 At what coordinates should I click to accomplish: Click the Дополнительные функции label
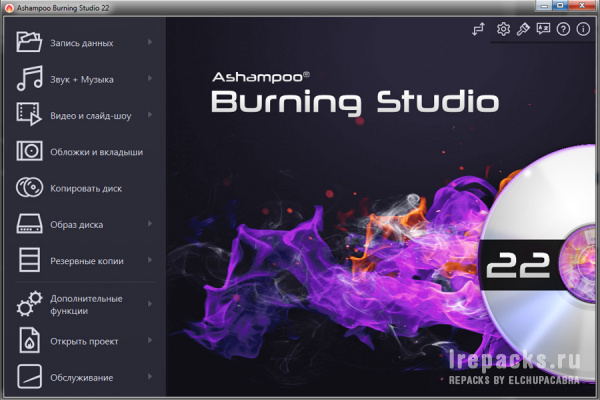86,305
